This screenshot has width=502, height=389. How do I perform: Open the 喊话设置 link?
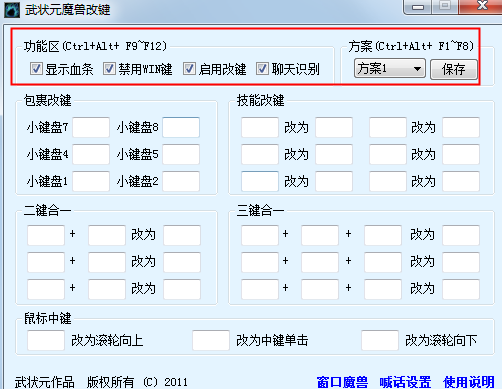coord(405,382)
